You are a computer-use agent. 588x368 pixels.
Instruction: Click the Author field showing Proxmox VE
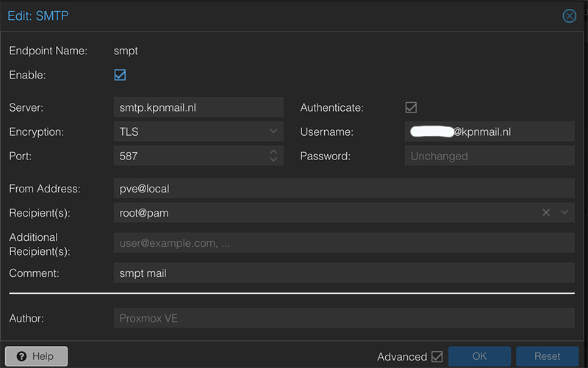point(343,318)
